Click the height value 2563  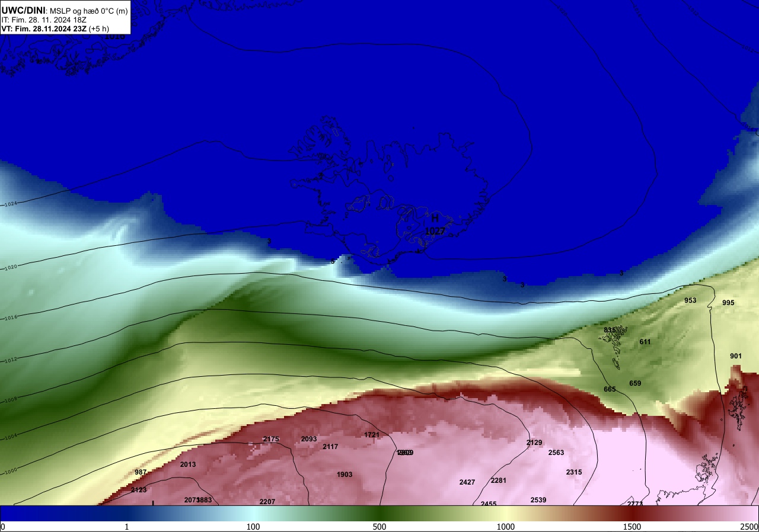point(556,453)
